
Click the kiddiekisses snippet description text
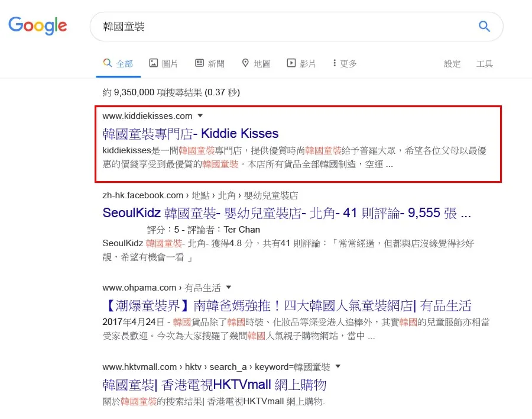click(x=294, y=157)
